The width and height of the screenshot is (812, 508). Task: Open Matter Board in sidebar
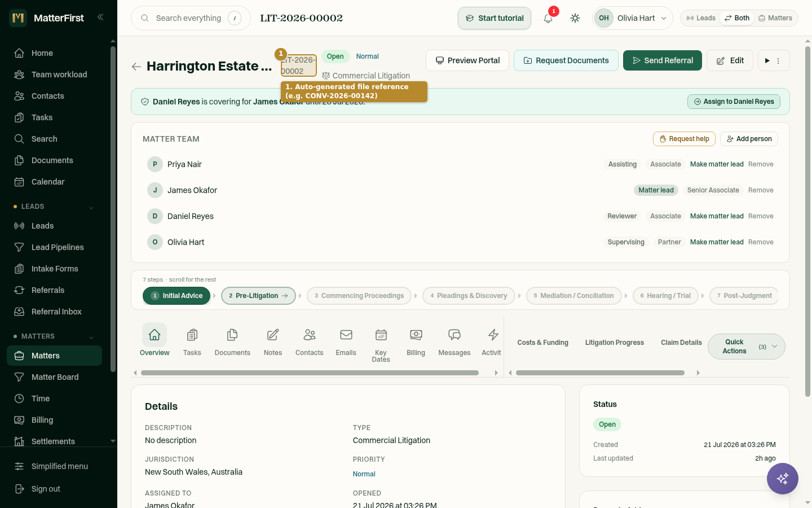(x=54, y=377)
